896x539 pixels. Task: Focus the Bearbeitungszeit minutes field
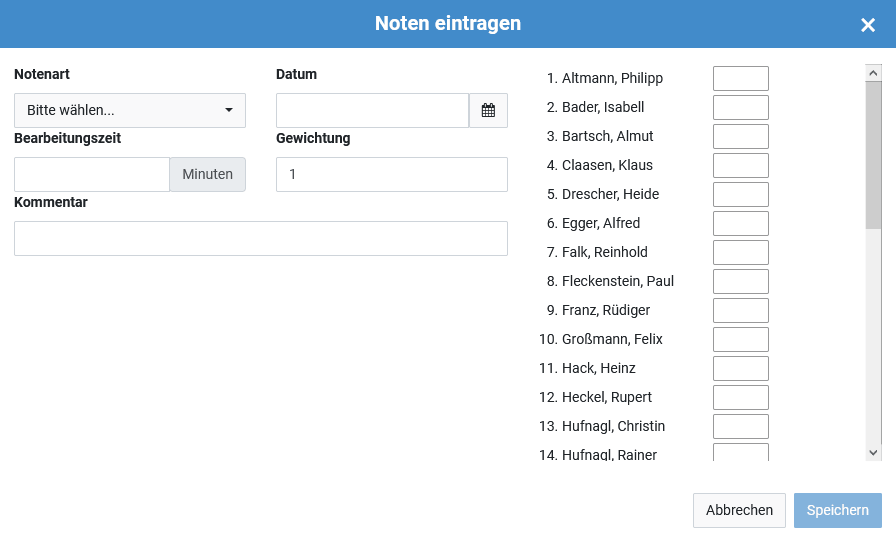92,174
